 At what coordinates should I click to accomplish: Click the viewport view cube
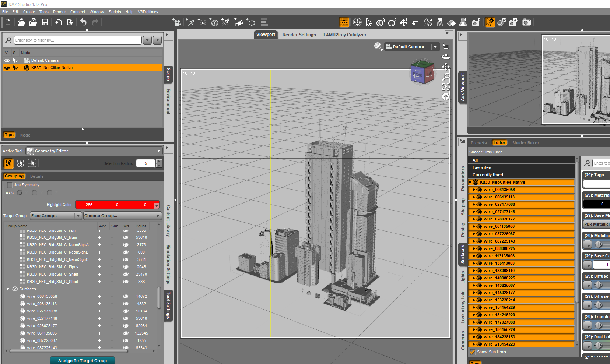[x=422, y=72]
